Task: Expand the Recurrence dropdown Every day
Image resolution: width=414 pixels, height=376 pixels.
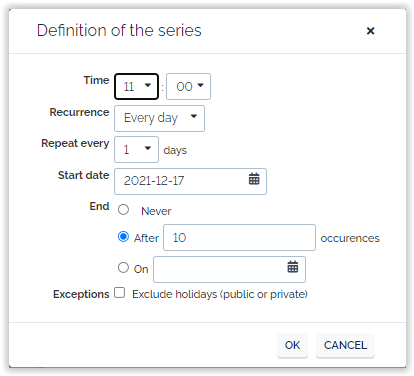Action: (x=159, y=118)
